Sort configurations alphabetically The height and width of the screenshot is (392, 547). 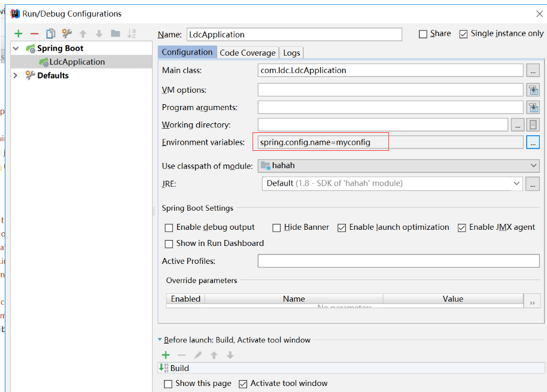(x=132, y=34)
